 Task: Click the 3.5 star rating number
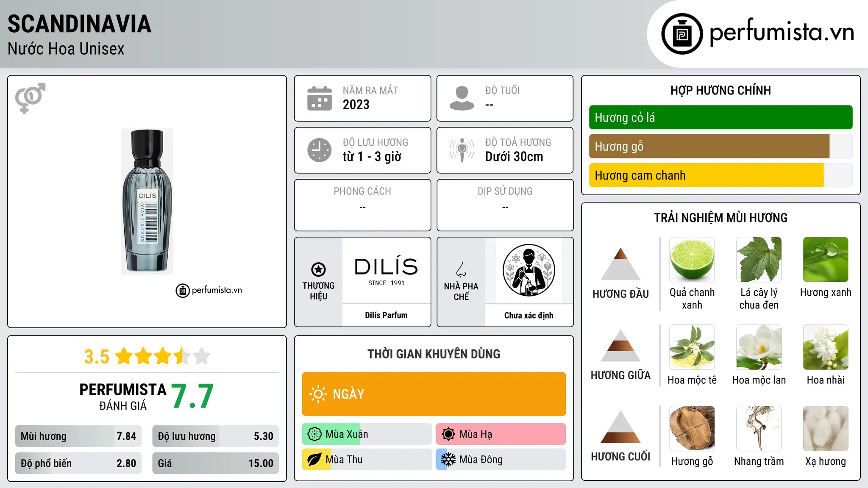point(97,357)
